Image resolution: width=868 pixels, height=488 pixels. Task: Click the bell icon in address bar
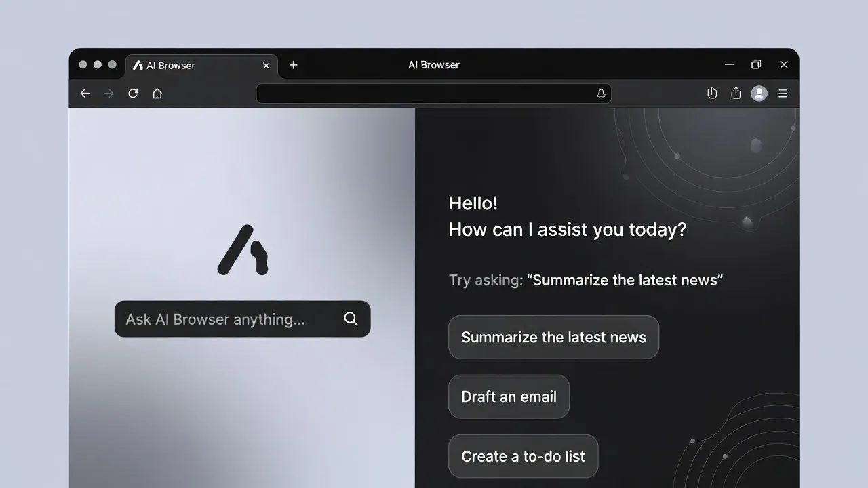click(601, 94)
